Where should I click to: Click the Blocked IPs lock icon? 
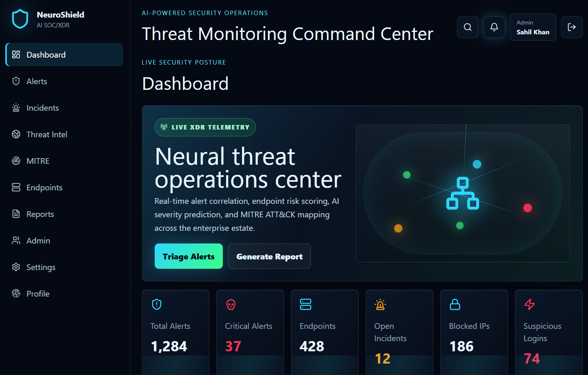tap(455, 304)
